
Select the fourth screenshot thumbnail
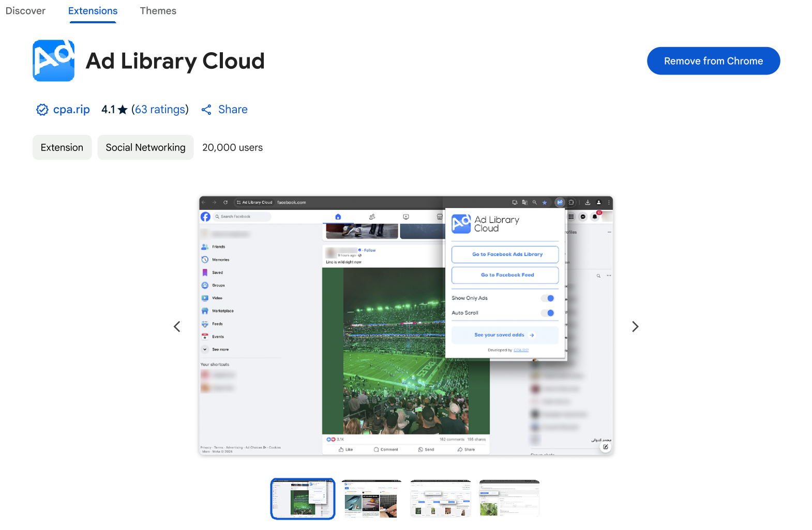coord(509,498)
